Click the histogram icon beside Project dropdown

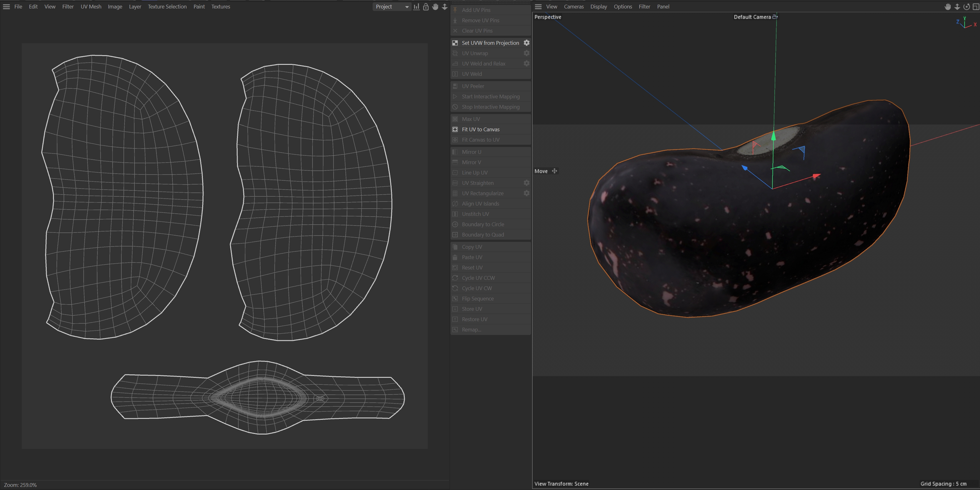(x=417, y=7)
